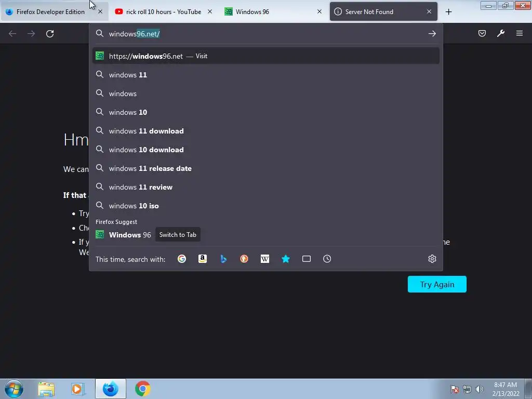This screenshot has height=399, width=532.
Task: Open Action Center flag icon
Action: point(454,389)
